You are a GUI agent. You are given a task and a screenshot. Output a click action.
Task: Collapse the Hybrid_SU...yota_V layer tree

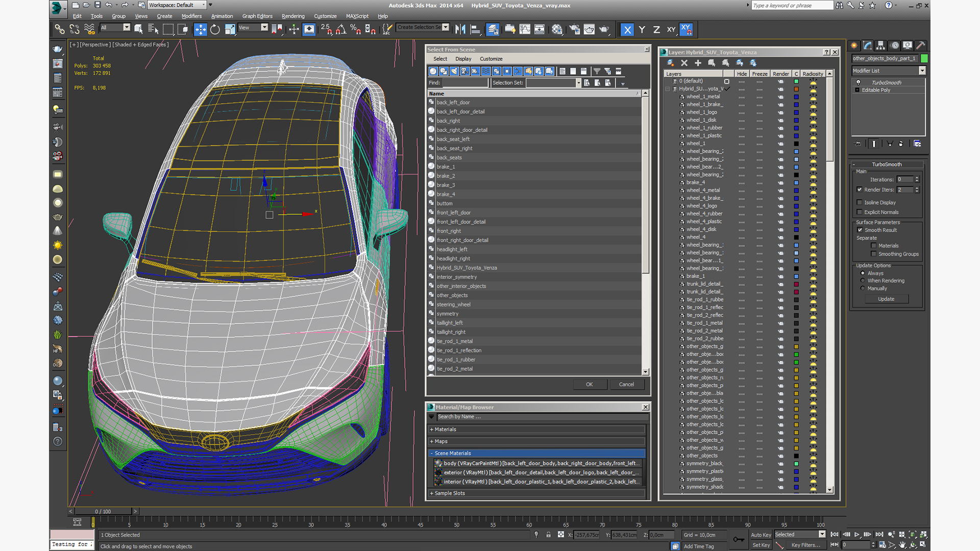[668, 89]
